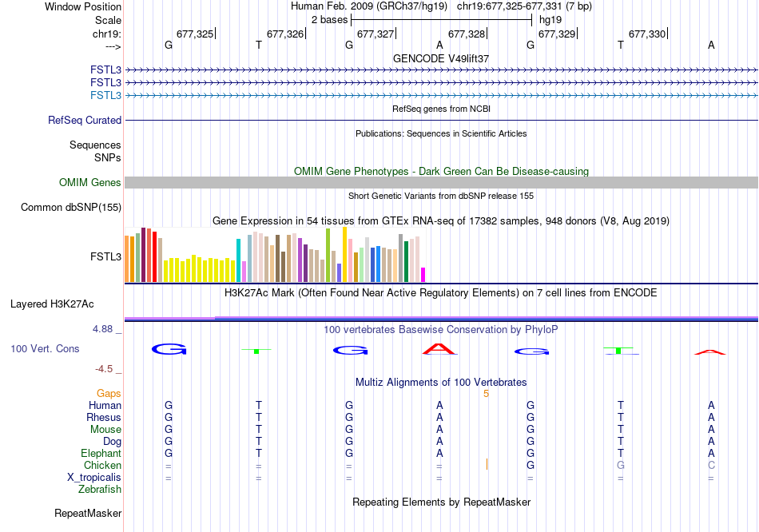Click the H3K27Ac Mark ENCODE track title
Viewport: 759px width, 532px height.
[x=441, y=293]
